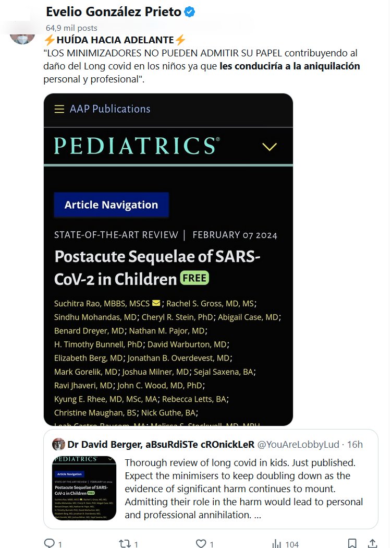392x548 pixels.
Task: Expand the Pediatrics yellow chevron dropdown
Action: [x=269, y=147]
